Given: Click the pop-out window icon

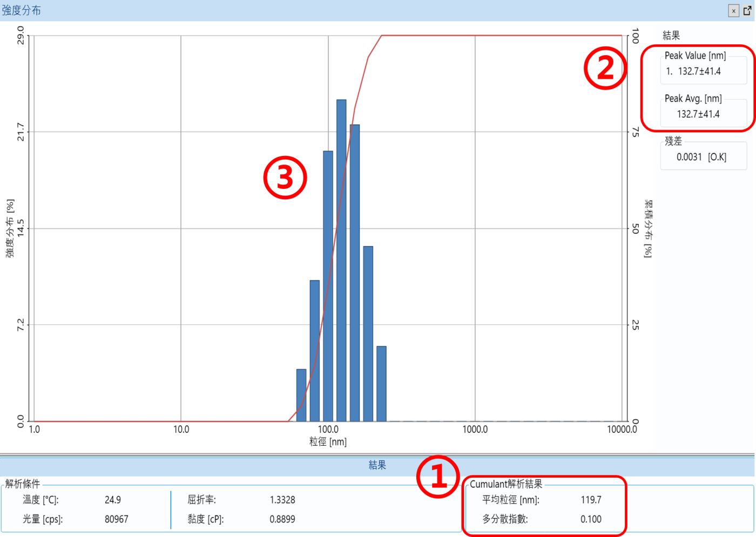Looking at the screenshot, I should click(x=747, y=11).
